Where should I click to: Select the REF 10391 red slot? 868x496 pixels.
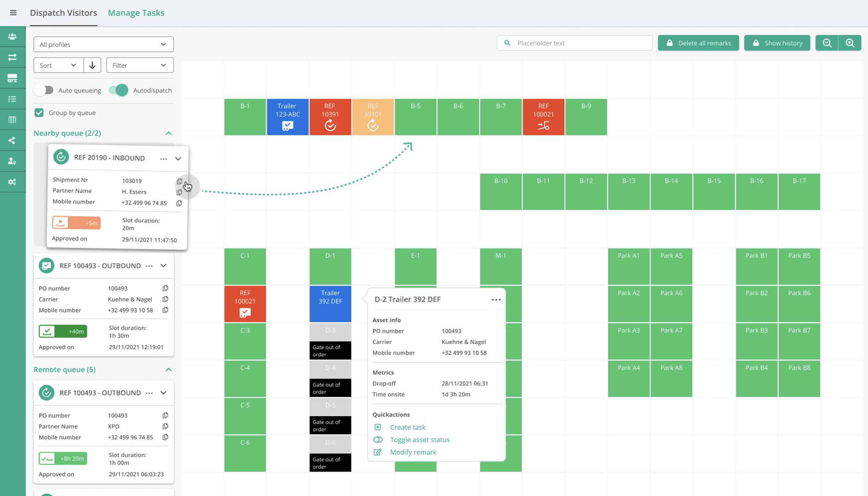click(330, 117)
